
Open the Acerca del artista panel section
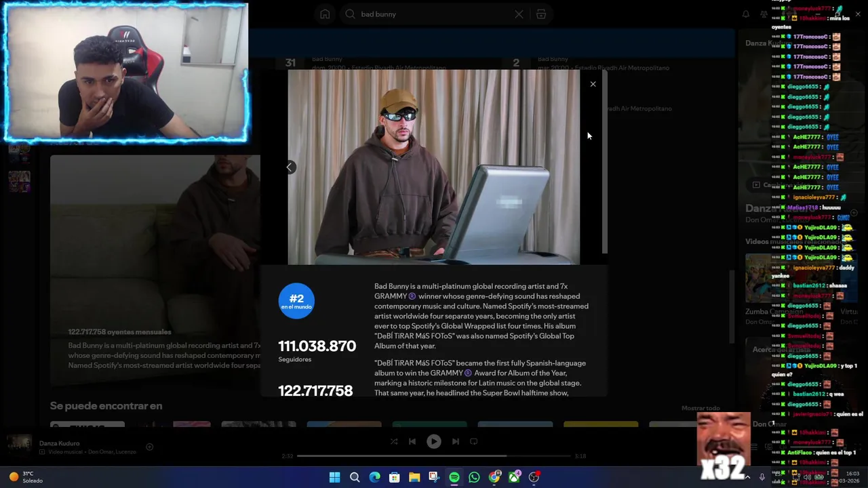click(x=780, y=350)
